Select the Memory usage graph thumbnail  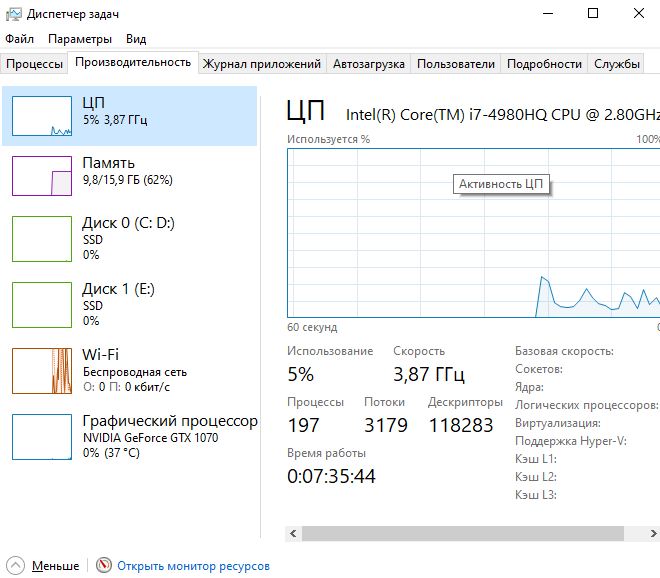[x=41, y=176]
